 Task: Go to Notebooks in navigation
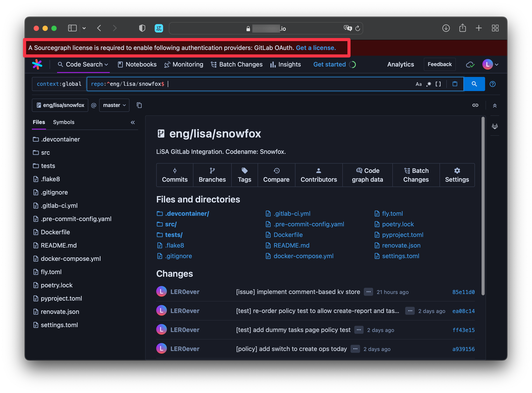(x=137, y=65)
